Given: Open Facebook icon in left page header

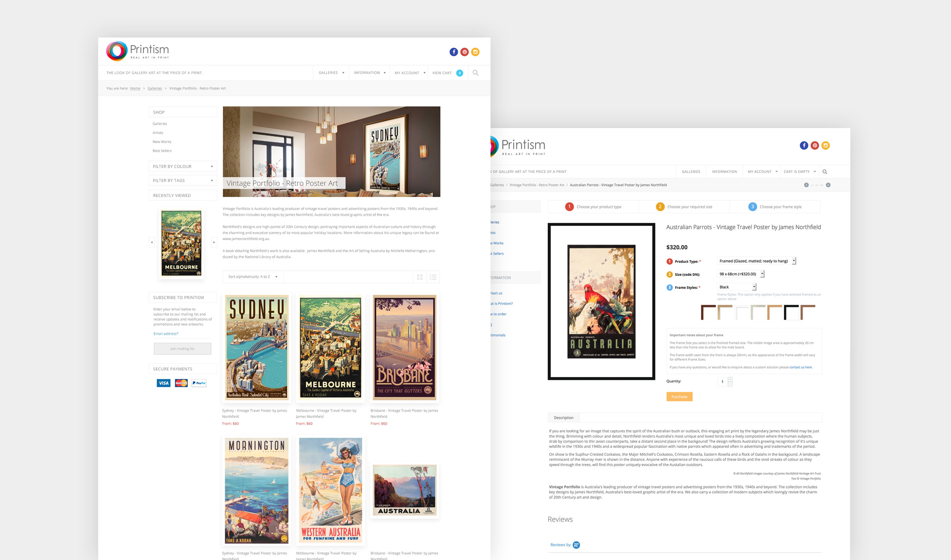Looking at the screenshot, I should tap(453, 52).
